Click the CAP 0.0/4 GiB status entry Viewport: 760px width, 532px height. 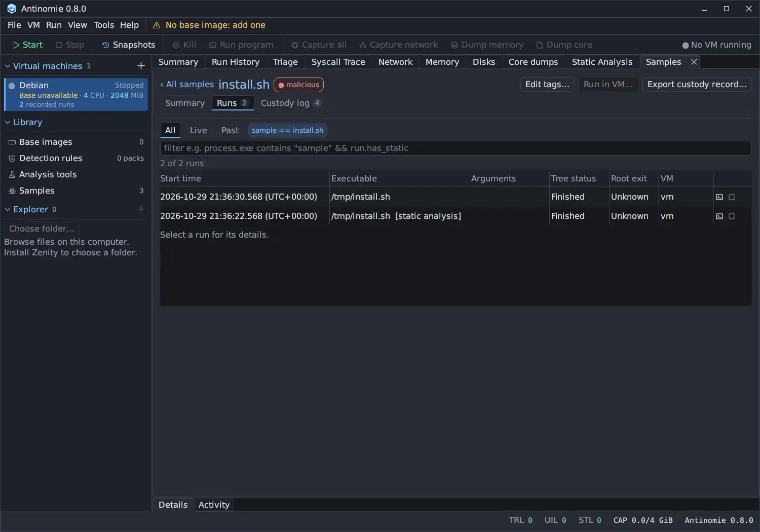[643, 520]
